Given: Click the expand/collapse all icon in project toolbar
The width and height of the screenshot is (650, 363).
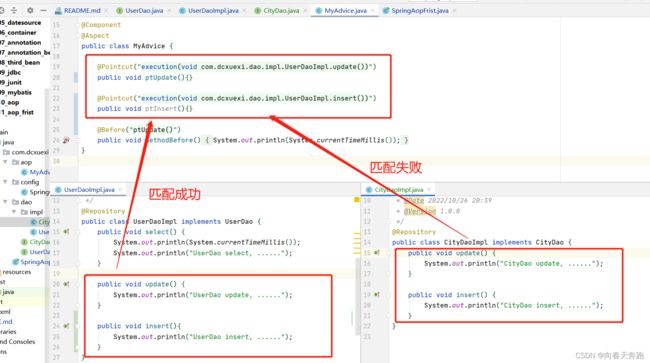Looking at the screenshot, I should (x=14, y=10).
